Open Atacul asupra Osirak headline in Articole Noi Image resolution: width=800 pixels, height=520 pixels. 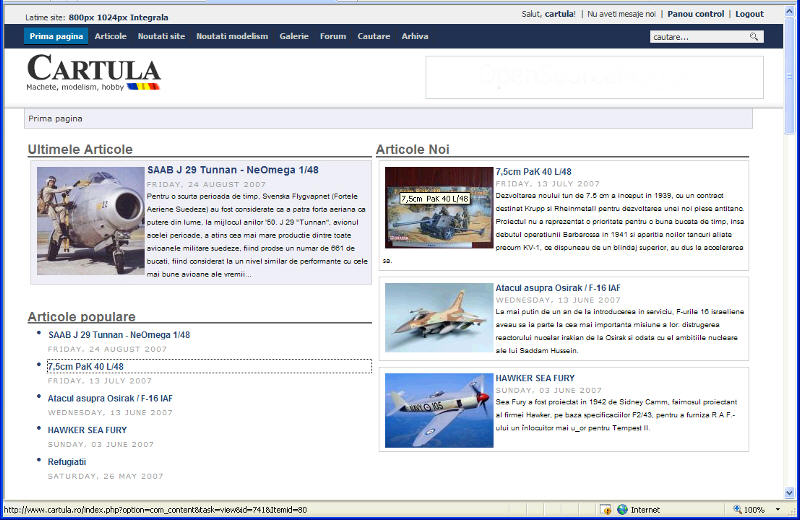pos(558,288)
